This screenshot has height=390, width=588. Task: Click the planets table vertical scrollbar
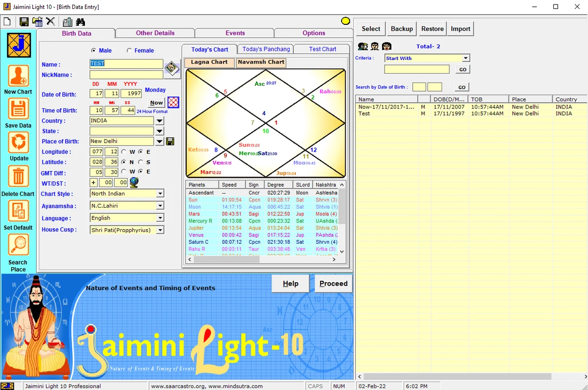pyautogui.click(x=342, y=218)
